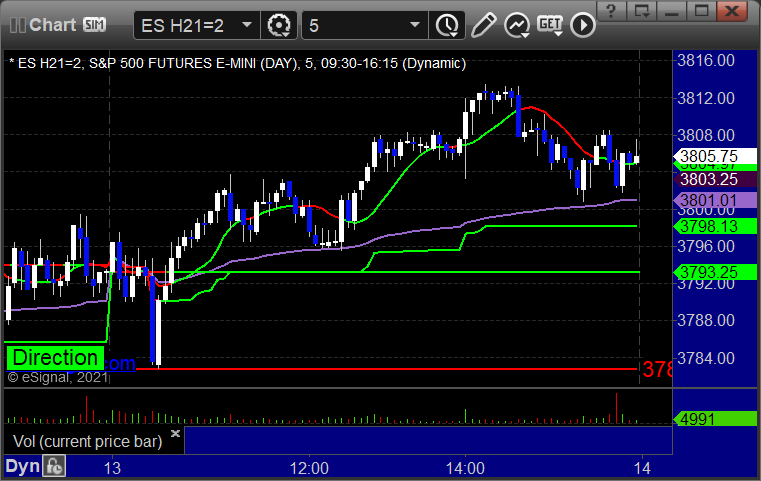Click the 14:00 time axis label
Viewport: 761px width, 481px height.
point(465,468)
